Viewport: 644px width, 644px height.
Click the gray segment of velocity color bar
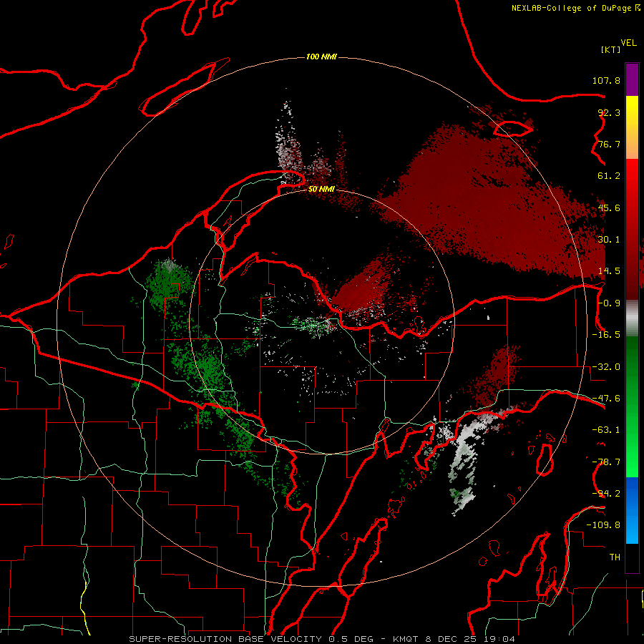632,318
